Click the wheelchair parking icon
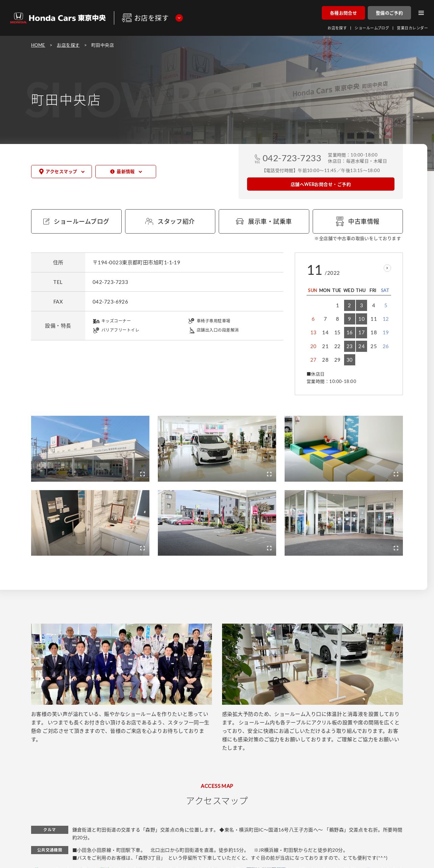Viewport: 434px width, 868px height. click(x=191, y=321)
